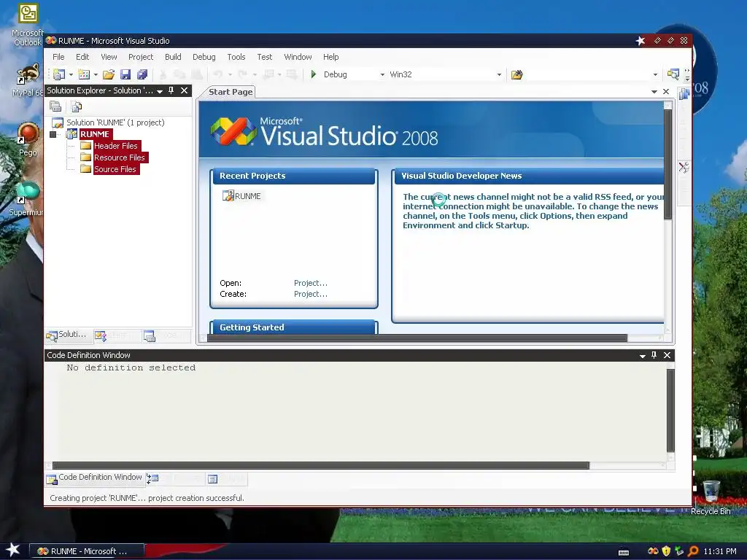Click the Source Files folder icon
Image resolution: width=747 pixels, height=560 pixels.
pos(86,168)
